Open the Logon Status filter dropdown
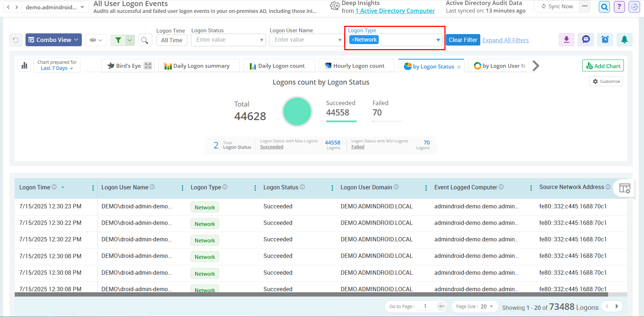 (x=262, y=40)
